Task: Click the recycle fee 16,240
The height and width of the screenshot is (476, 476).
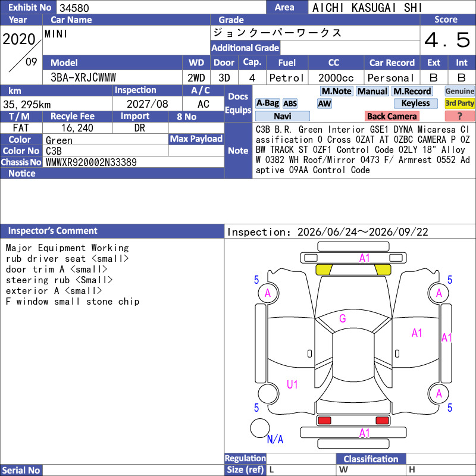Action: click(x=77, y=128)
